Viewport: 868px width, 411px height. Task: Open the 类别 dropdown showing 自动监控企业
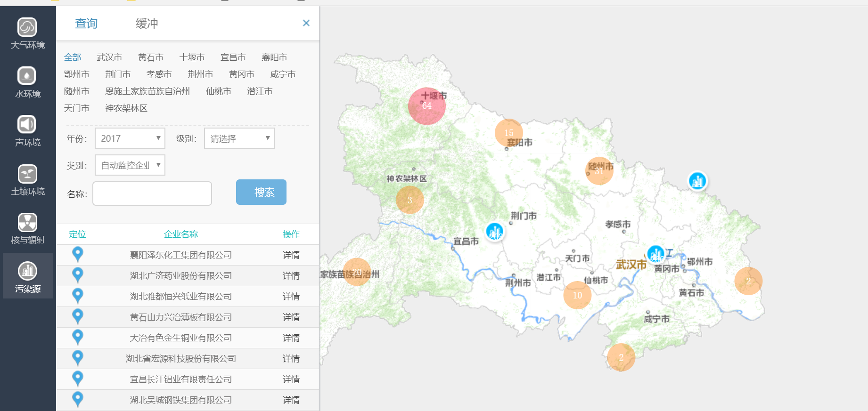tap(130, 165)
